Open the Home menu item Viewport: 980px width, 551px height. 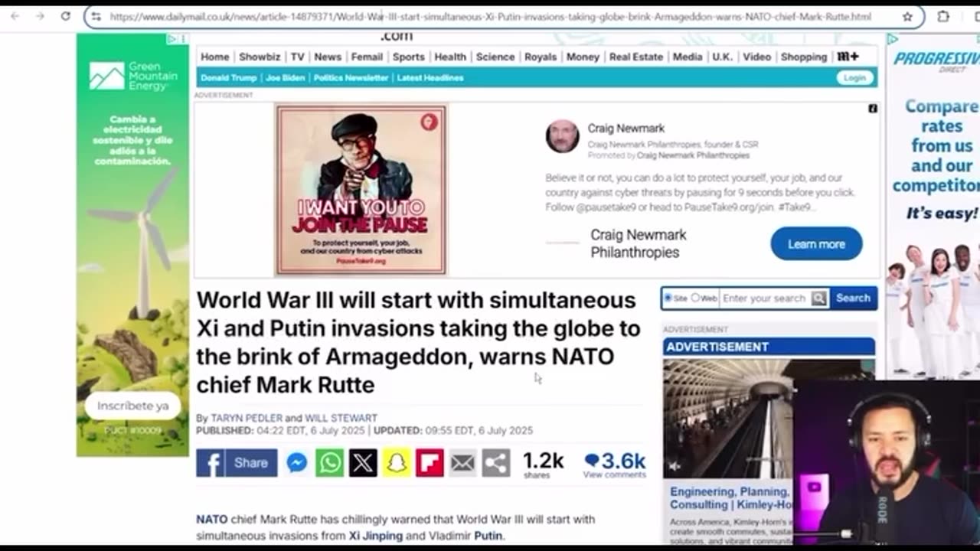tap(215, 57)
